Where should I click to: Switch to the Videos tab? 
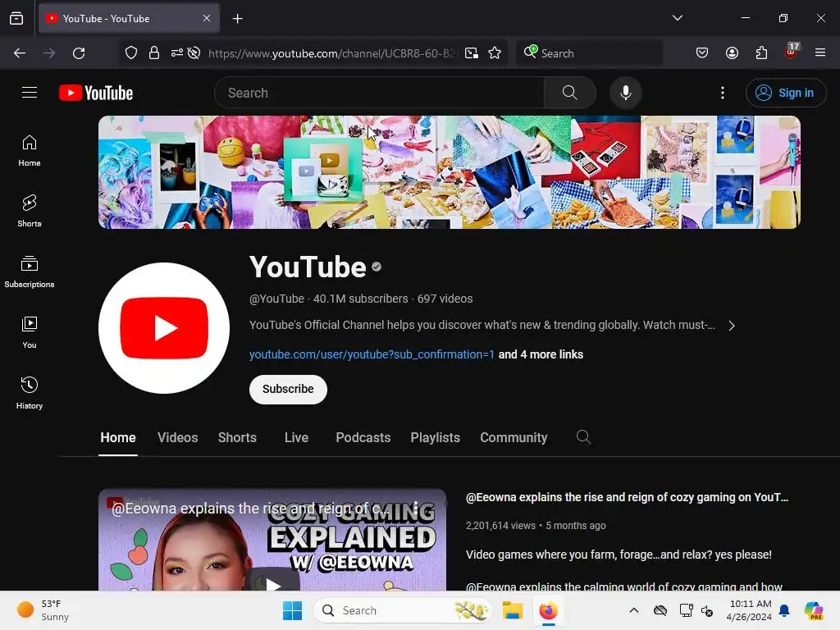177,438
